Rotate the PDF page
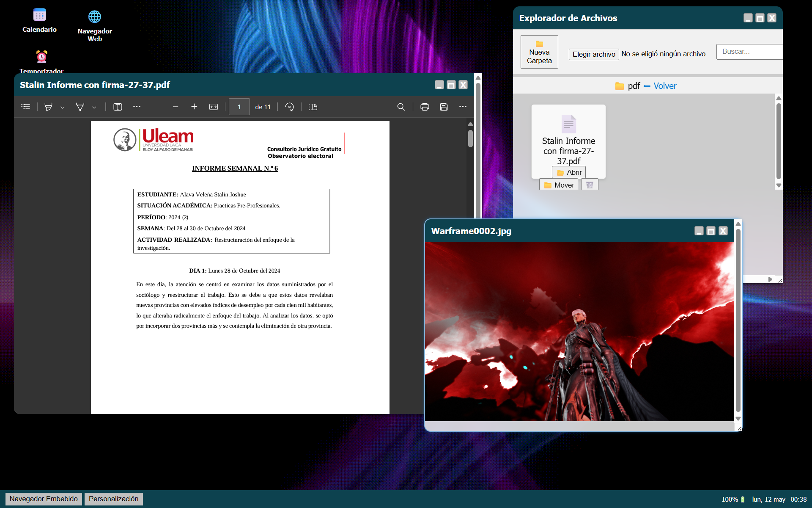Screen dimensions: 812x508 pyautogui.click(x=289, y=107)
